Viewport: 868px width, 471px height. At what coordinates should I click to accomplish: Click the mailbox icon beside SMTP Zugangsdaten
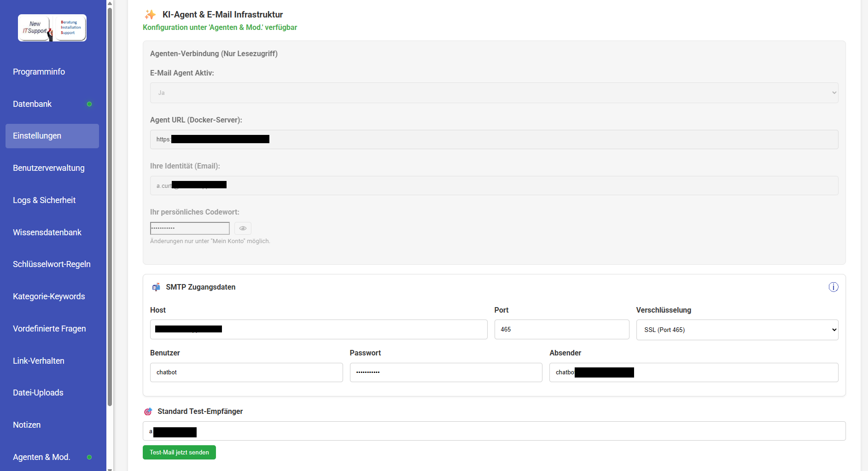coord(156,287)
